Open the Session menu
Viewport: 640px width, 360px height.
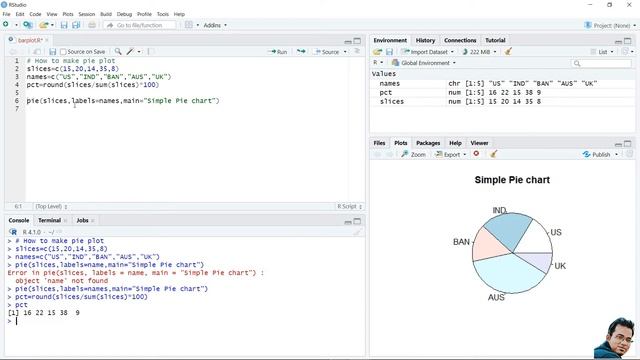tap(87, 14)
